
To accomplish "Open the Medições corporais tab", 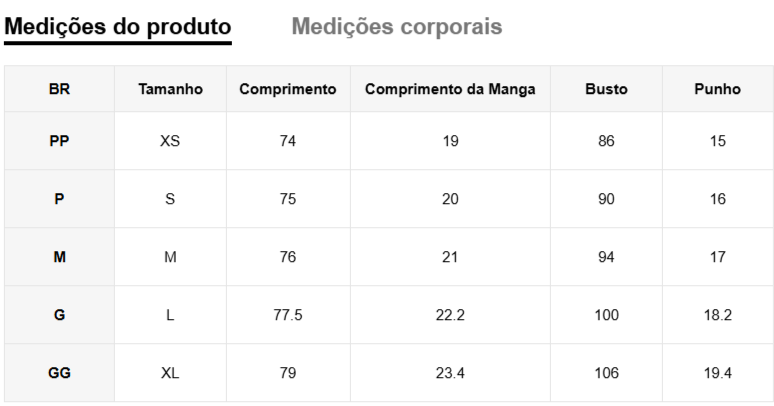I will point(396,27).
